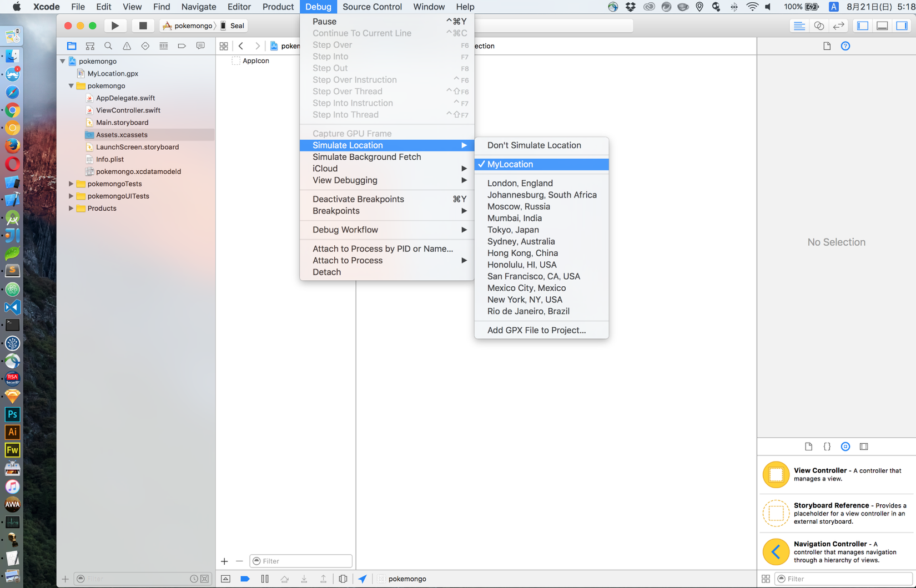This screenshot has height=588, width=916.
Task: Click the asset catalog Filter field
Action: pos(301,561)
